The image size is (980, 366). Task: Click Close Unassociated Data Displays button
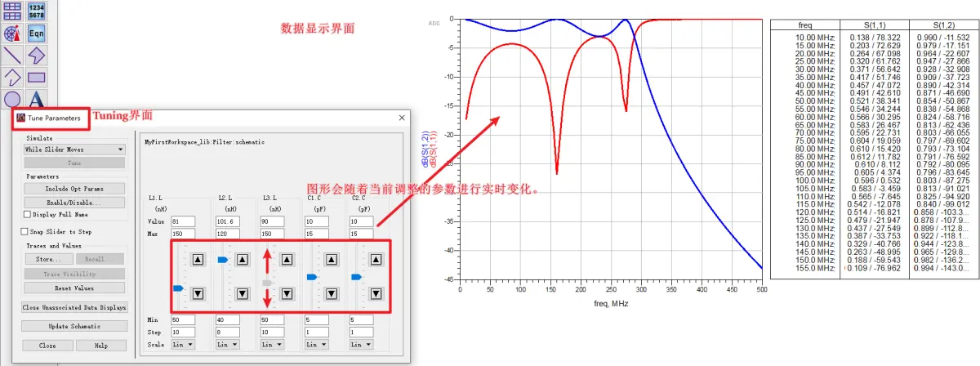coord(73,308)
